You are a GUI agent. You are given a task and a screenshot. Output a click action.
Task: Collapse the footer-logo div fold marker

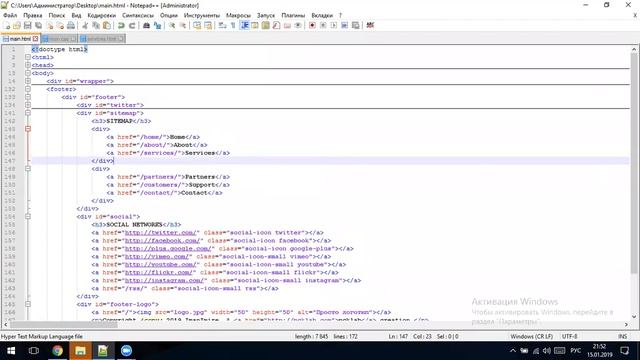[x=28, y=304]
